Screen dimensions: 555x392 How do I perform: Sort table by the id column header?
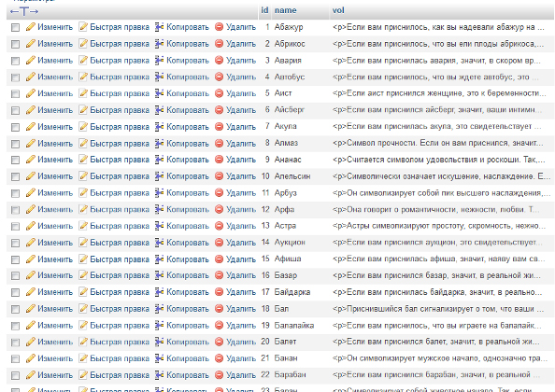[264, 10]
